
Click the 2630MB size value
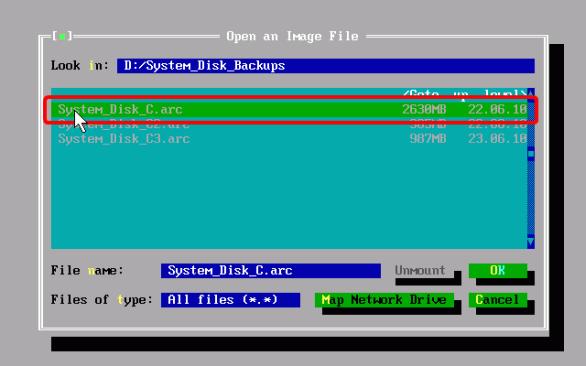click(x=424, y=110)
